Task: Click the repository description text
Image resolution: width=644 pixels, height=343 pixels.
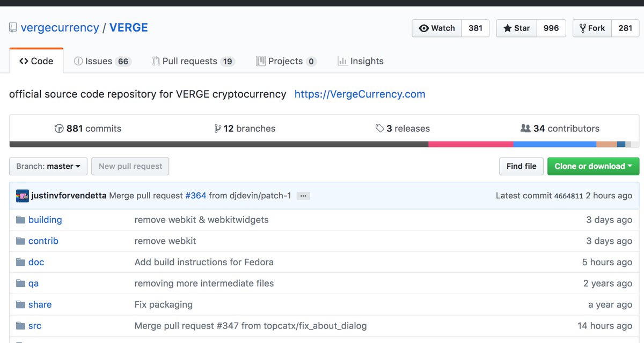Action: (148, 94)
